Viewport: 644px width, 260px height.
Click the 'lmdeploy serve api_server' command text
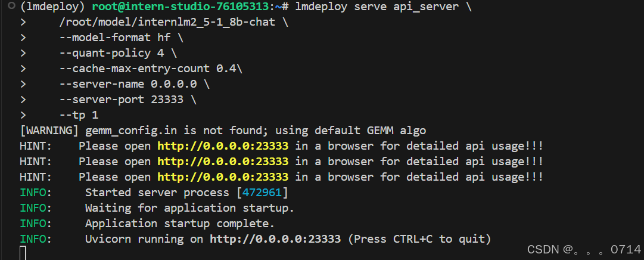[x=377, y=7]
